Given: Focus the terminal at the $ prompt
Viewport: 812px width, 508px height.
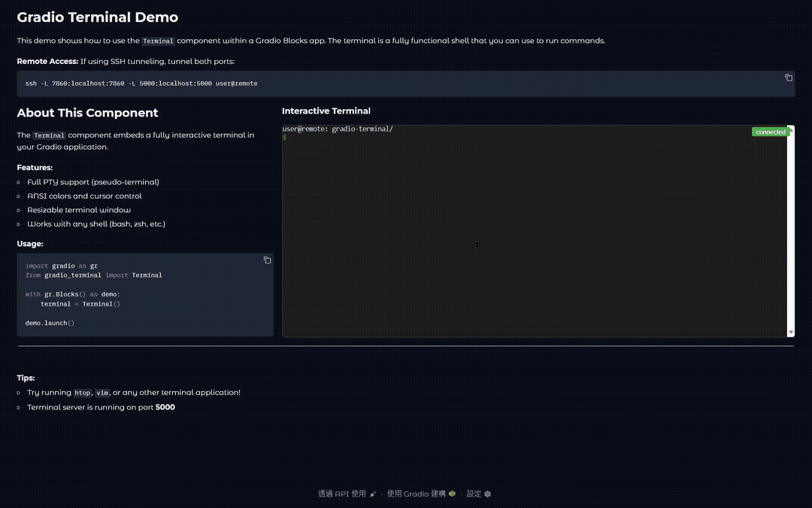Looking at the screenshot, I should (285, 138).
